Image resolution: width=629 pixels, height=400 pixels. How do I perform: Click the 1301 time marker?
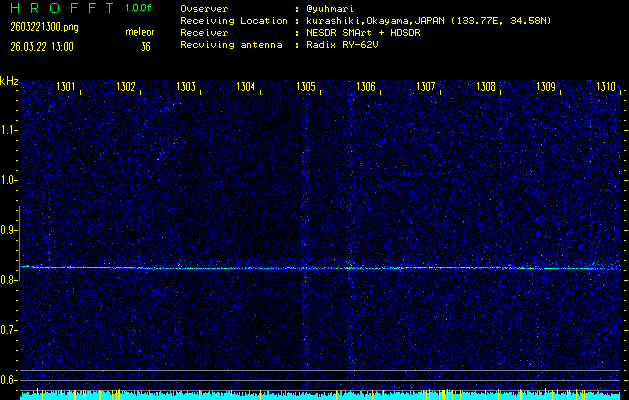pyautogui.click(x=67, y=87)
